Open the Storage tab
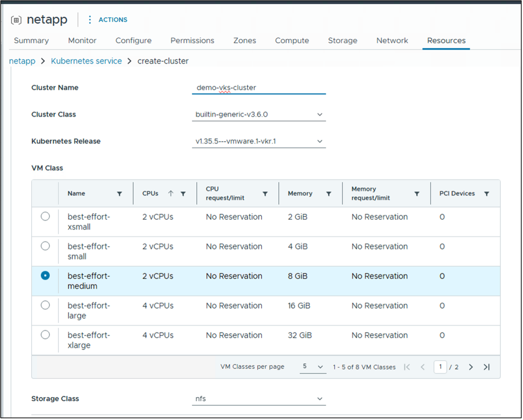This screenshot has height=420, width=523. point(343,41)
